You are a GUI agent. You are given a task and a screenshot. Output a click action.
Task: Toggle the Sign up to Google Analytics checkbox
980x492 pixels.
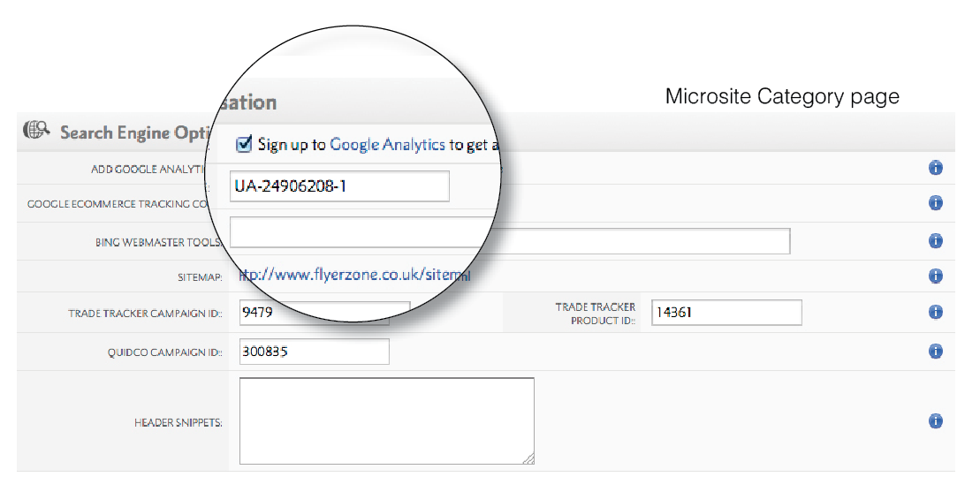coord(244,144)
